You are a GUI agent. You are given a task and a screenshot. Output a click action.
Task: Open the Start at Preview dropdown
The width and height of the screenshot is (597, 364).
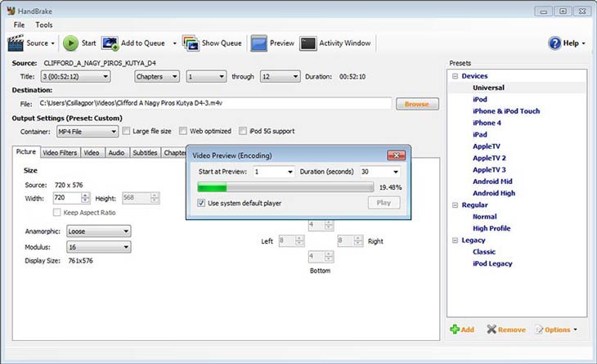click(x=273, y=172)
